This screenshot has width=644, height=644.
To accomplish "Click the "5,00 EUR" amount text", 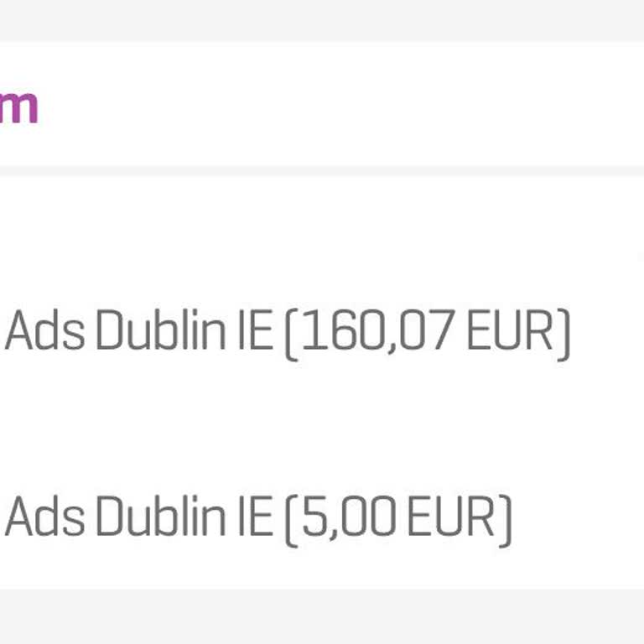I will [397, 517].
